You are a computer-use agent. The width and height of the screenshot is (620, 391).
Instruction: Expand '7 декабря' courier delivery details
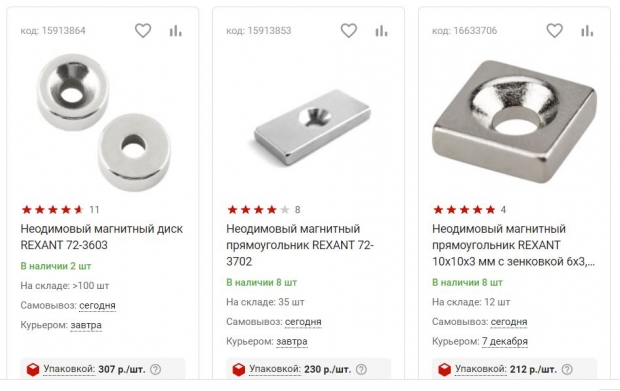(x=505, y=342)
